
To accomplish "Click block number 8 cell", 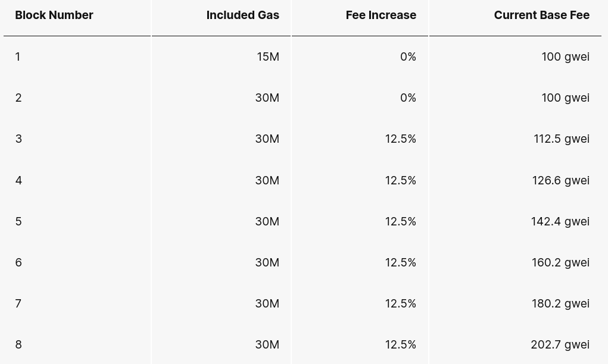I will pos(18,344).
